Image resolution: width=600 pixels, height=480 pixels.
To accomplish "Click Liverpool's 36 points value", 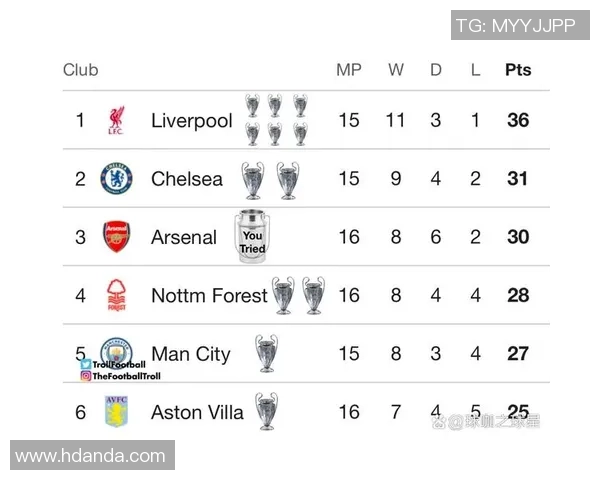I will click(517, 121).
